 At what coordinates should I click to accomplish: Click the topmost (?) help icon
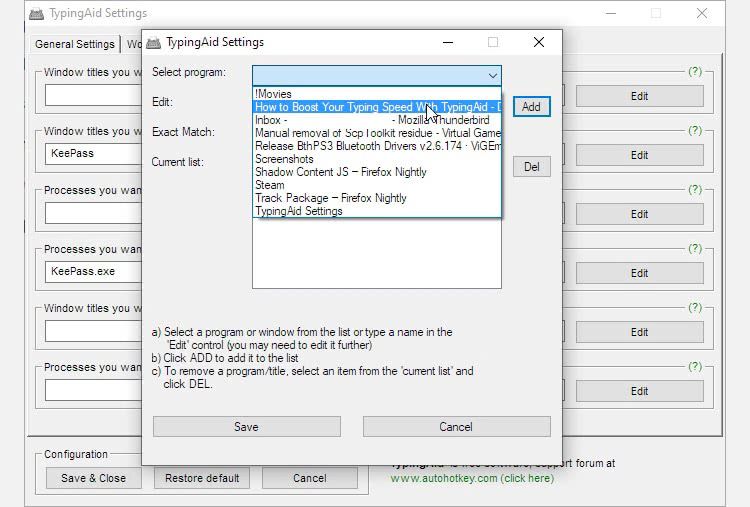tap(696, 72)
